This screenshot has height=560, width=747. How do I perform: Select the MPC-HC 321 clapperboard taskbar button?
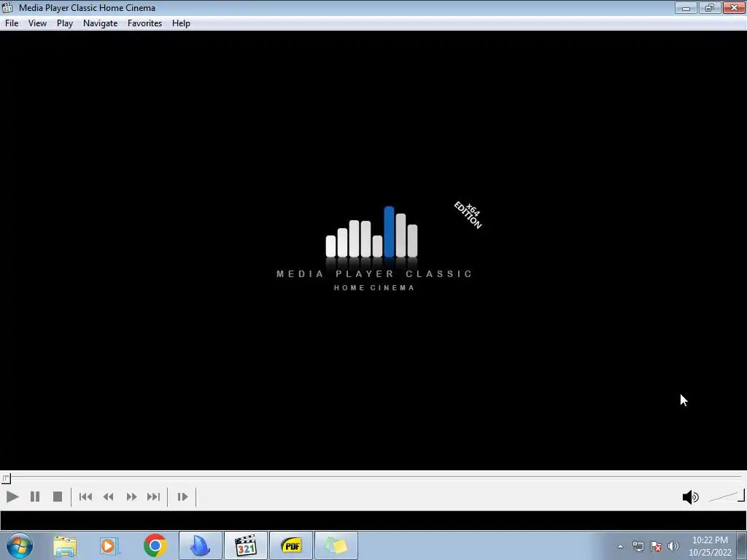(246, 545)
